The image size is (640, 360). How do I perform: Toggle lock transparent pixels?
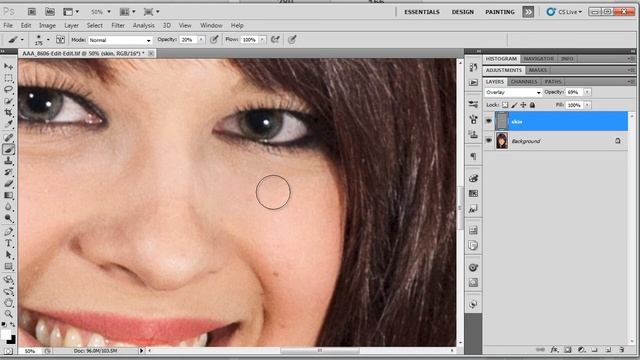[x=505, y=105]
